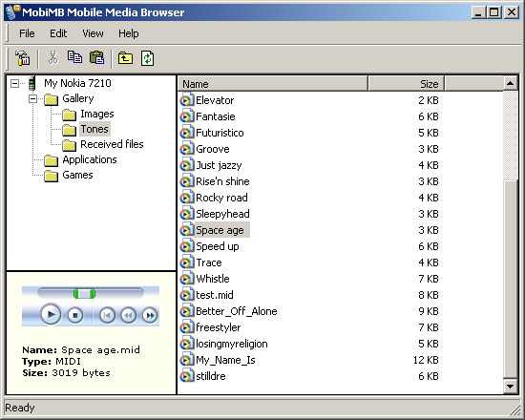This screenshot has height=420, width=525.
Task: Open the File menu
Action: 27,33
